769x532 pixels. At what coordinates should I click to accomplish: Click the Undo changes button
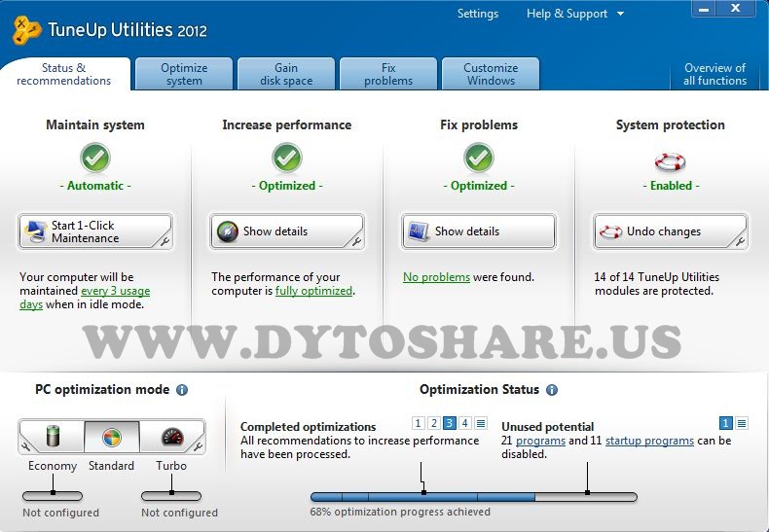click(x=671, y=231)
